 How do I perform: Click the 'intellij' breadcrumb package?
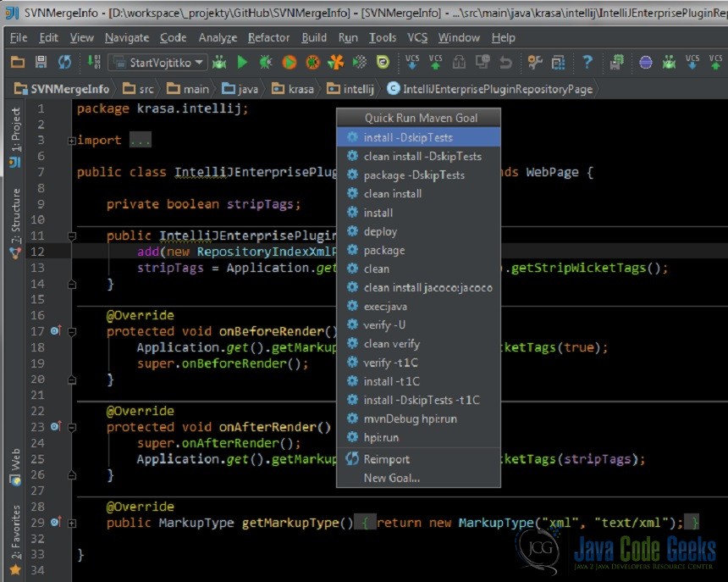pos(350,89)
